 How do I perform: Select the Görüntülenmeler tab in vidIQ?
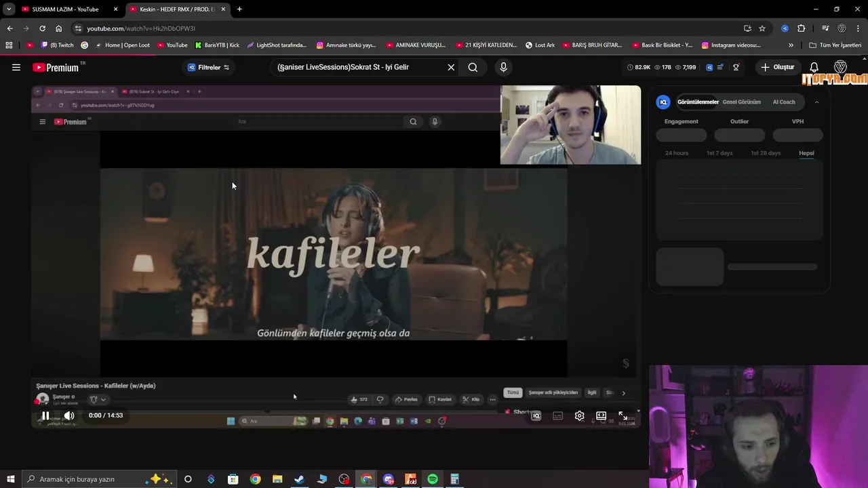pyautogui.click(x=698, y=102)
